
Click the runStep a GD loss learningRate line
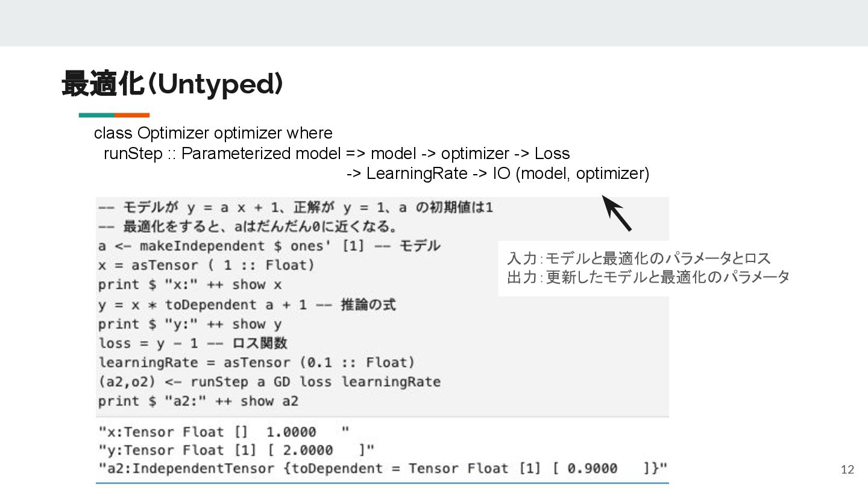pos(269,382)
